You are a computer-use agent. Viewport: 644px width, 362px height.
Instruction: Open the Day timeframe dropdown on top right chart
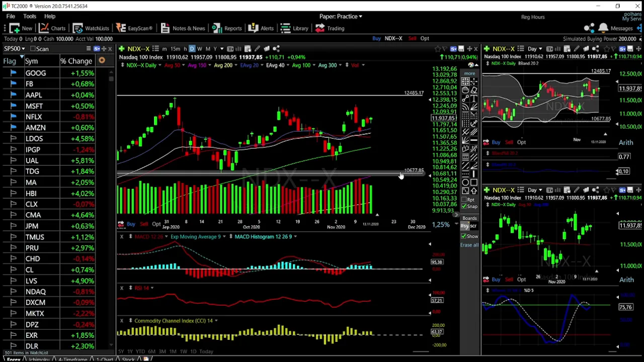(534, 49)
